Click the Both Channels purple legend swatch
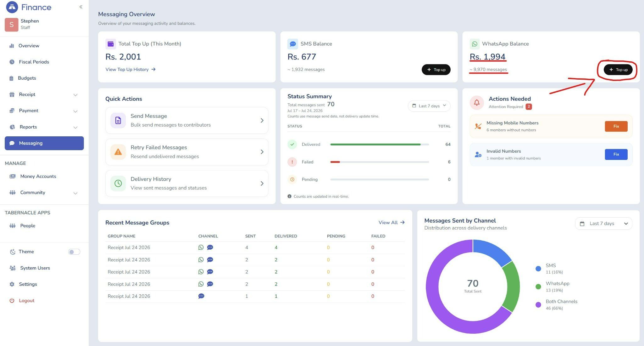 coord(538,304)
